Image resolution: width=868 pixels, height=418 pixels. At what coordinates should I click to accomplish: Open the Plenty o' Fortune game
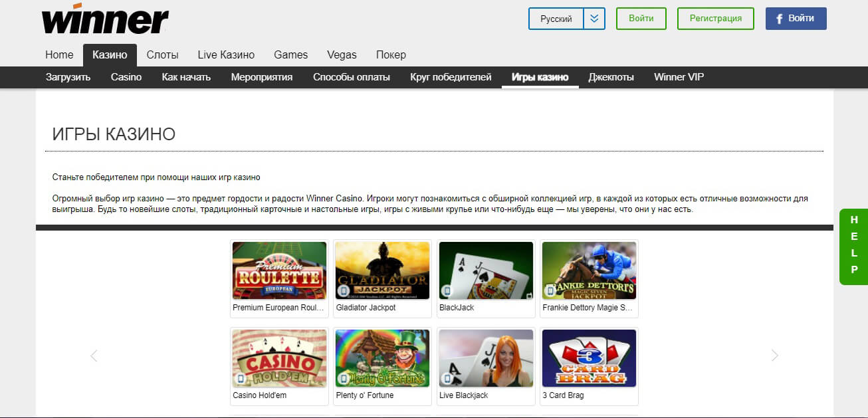click(382, 358)
